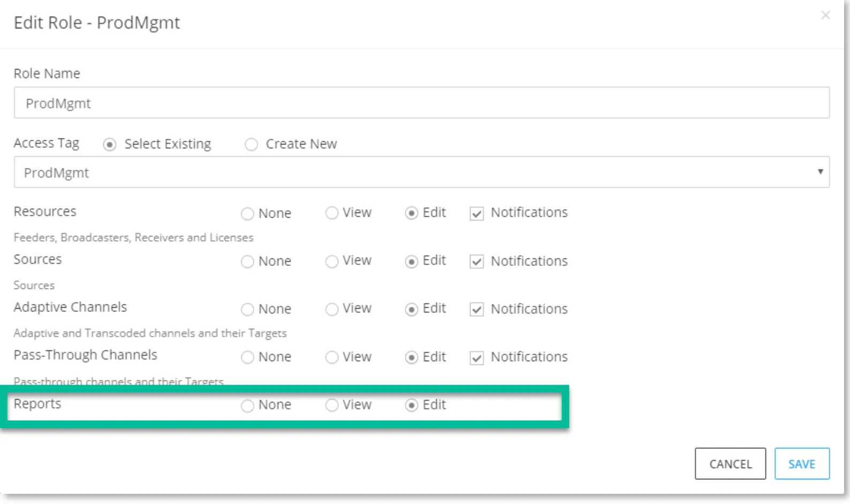
Task: Choose Create New access tag option
Action: coord(251,144)
